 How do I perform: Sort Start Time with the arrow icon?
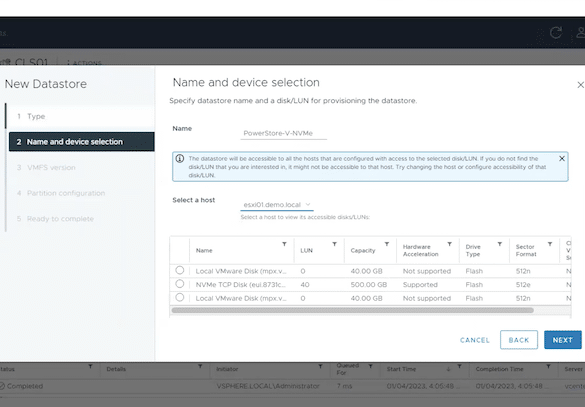[x=448, y=369]
